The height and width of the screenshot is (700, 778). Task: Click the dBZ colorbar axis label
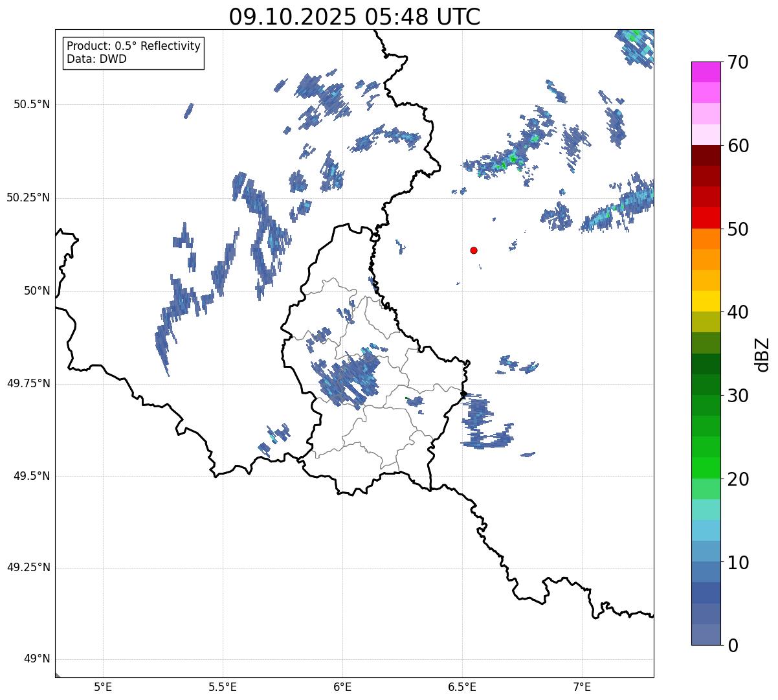[x=762, y=354]
